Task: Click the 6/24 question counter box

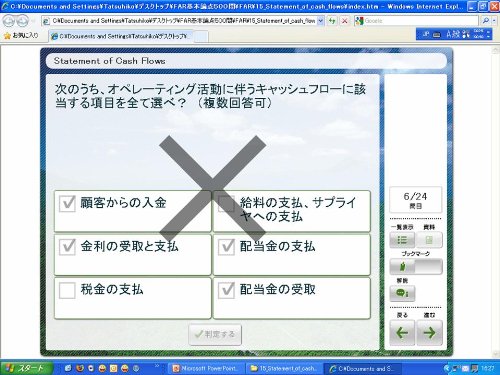Action: coord(416,200)
